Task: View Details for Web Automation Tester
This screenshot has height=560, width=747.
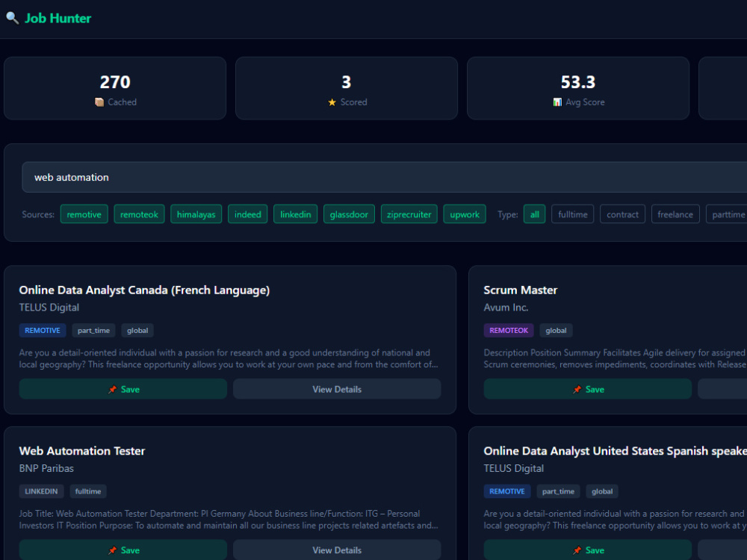Action: [337, 550]
